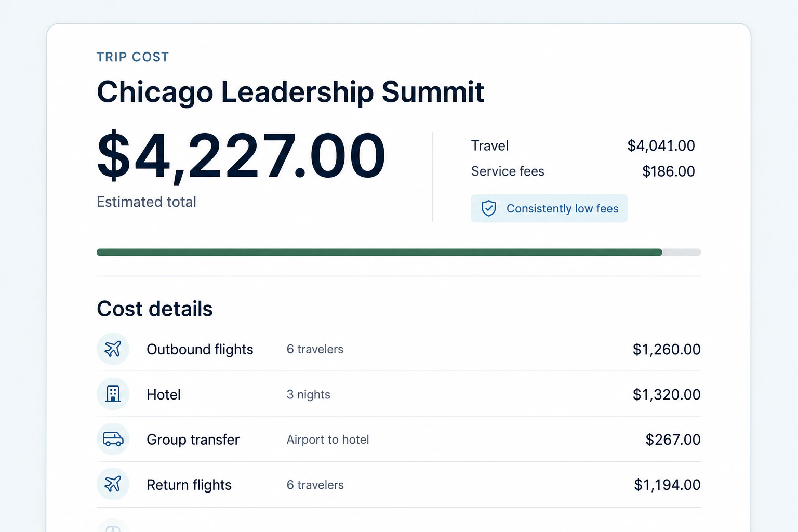Image resolution: width=798 pixels, height=532 pixels.
Task: Click the Chicago Leadership Summit title
Action: pos(290,92)
